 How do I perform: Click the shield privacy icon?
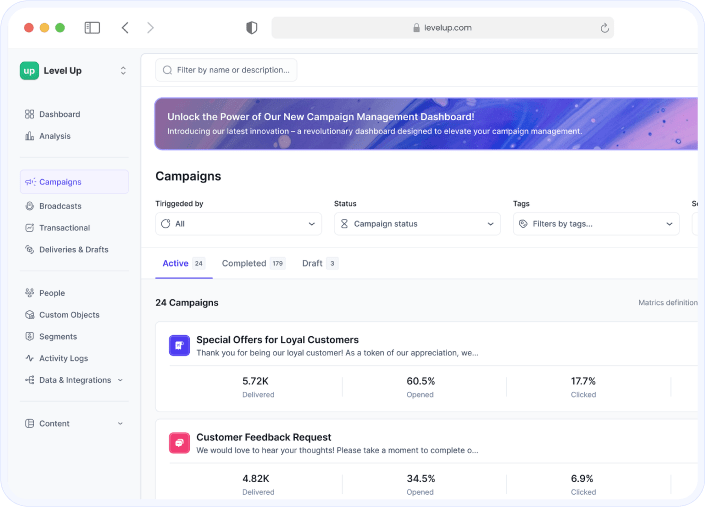252,28
